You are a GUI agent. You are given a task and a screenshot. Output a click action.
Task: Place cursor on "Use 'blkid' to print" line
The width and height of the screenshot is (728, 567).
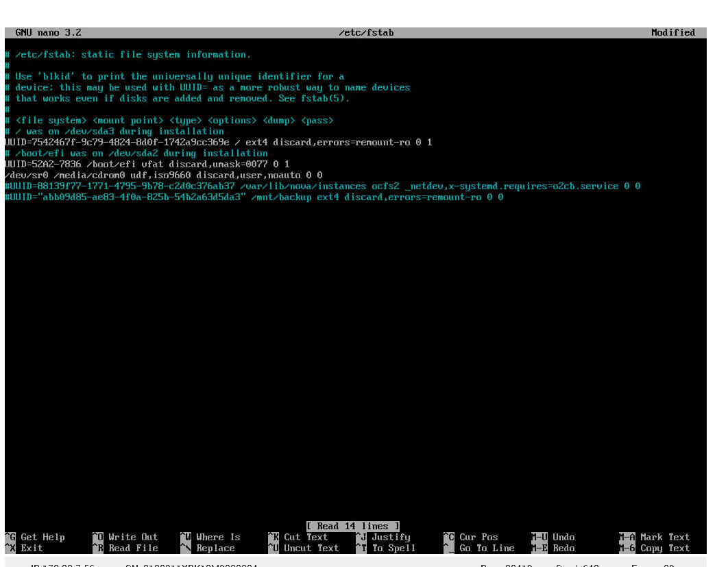coord(175,76)
